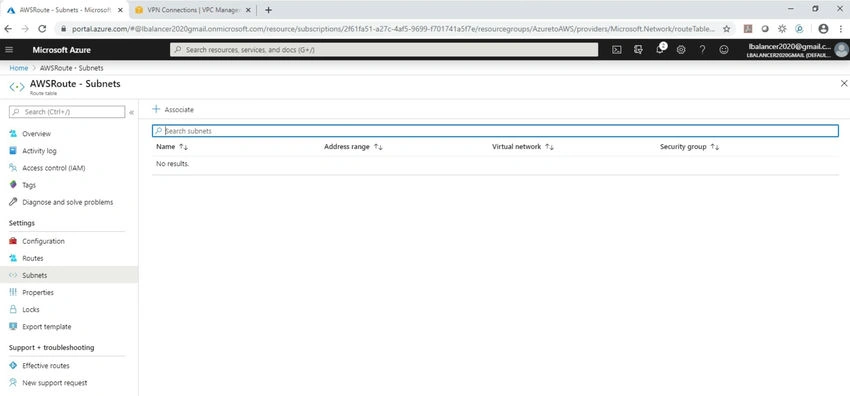Sort by the Virtual network column

pyautogui.click(x=523, y=147)
